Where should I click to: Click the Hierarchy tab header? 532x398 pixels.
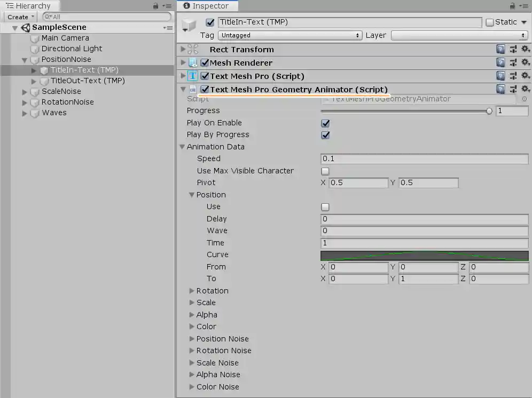click(29, 6)
